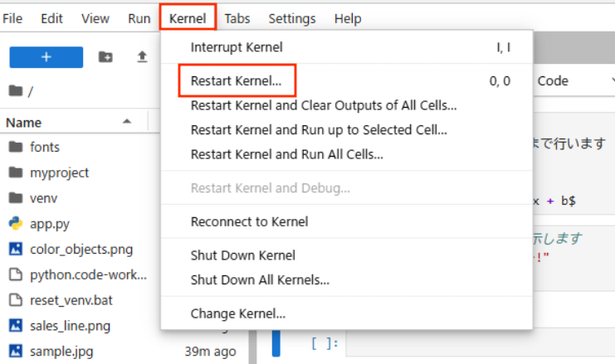
Task: Click the upload files icon
Action: 142,57
